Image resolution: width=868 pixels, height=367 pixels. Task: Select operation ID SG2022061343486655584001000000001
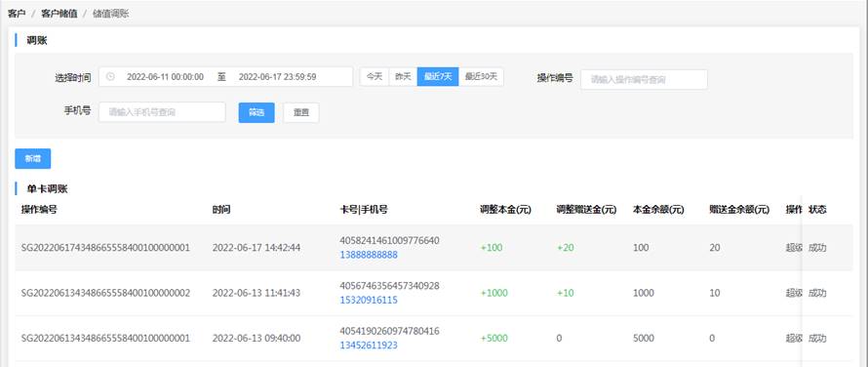point(105,338)
